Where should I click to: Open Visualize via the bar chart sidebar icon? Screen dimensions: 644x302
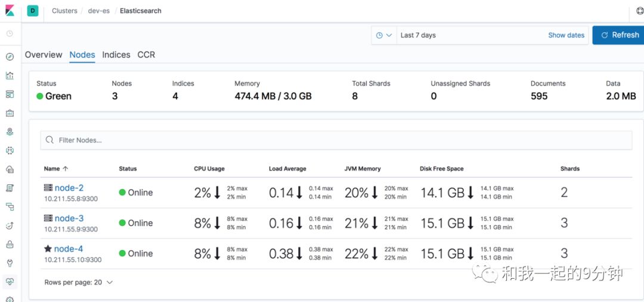pos(10,76)
